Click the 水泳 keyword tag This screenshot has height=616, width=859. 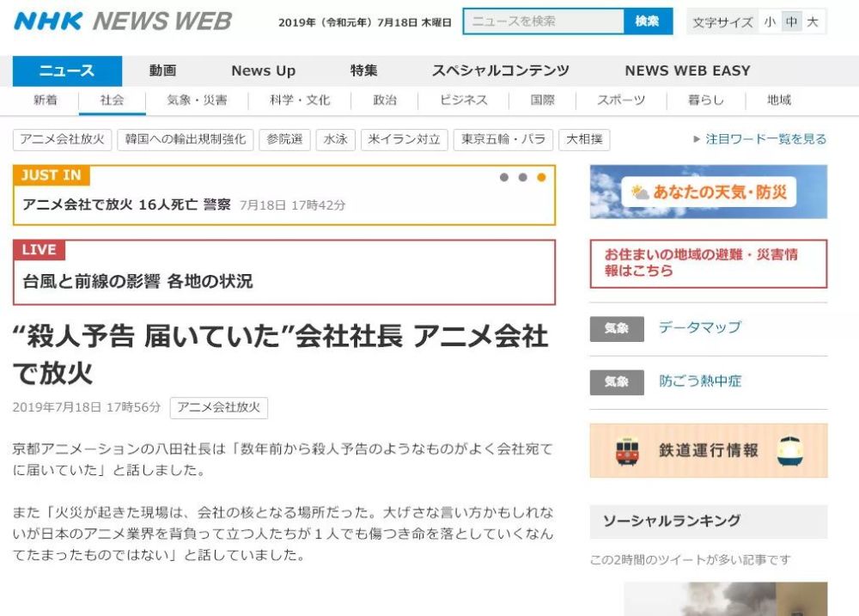coord(336,140)
